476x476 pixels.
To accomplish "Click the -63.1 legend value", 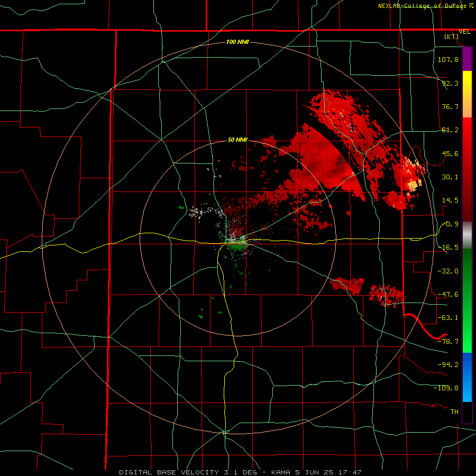I will point(448,318).
